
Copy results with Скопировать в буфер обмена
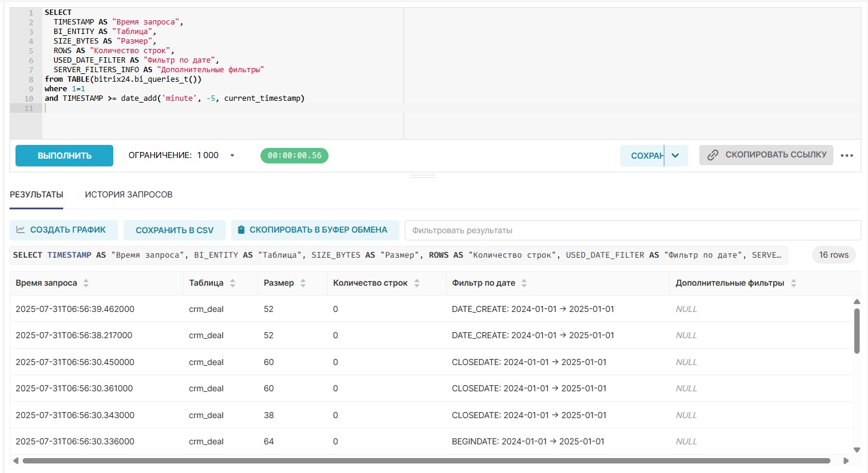(x=312, y=230)
